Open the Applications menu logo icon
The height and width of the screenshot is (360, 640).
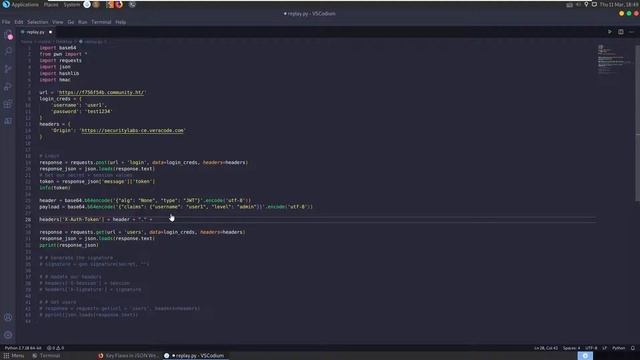(x=6, y=4)
